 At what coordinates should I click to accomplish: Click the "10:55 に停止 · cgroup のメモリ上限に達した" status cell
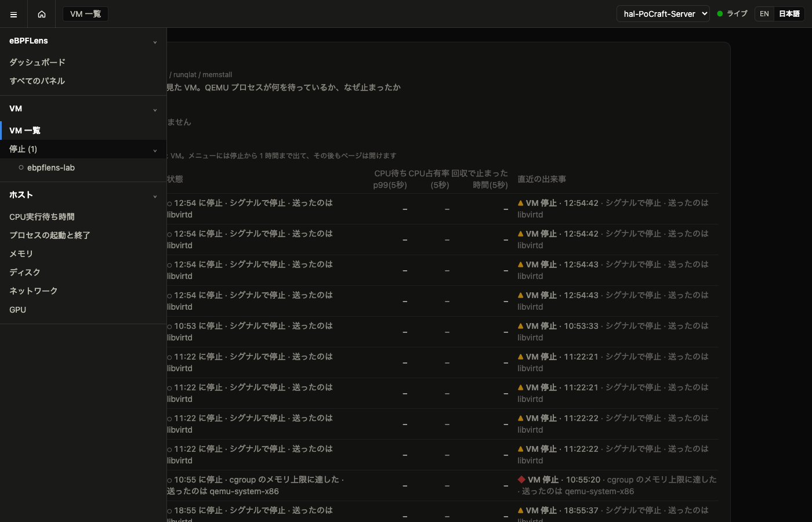point(256,485)
